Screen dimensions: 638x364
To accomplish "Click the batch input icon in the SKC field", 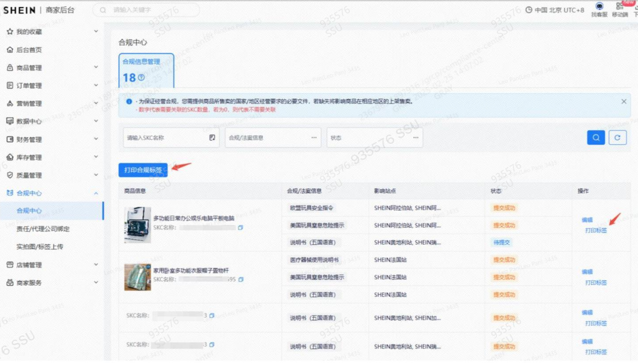I will 212,138.
